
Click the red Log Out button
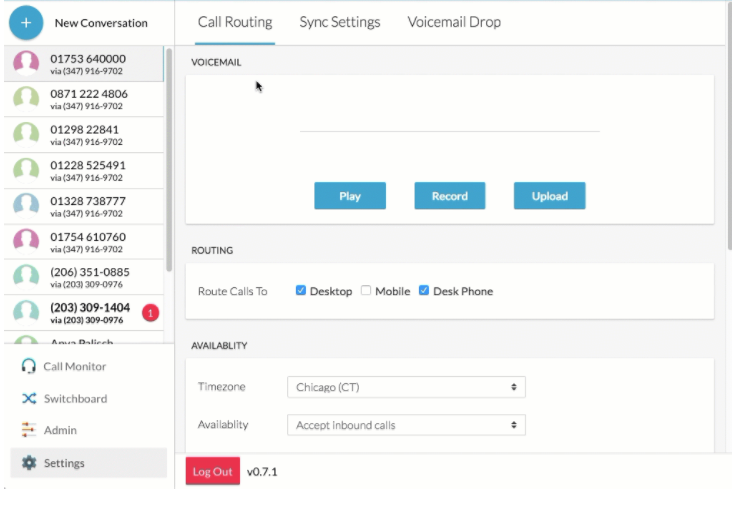tap(212, 471)
